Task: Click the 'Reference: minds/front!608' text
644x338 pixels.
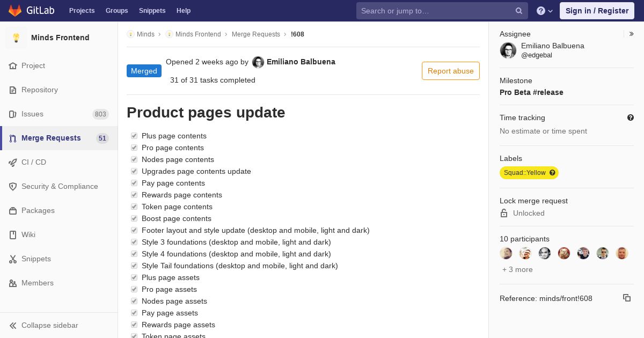Action: pos(546,298)
